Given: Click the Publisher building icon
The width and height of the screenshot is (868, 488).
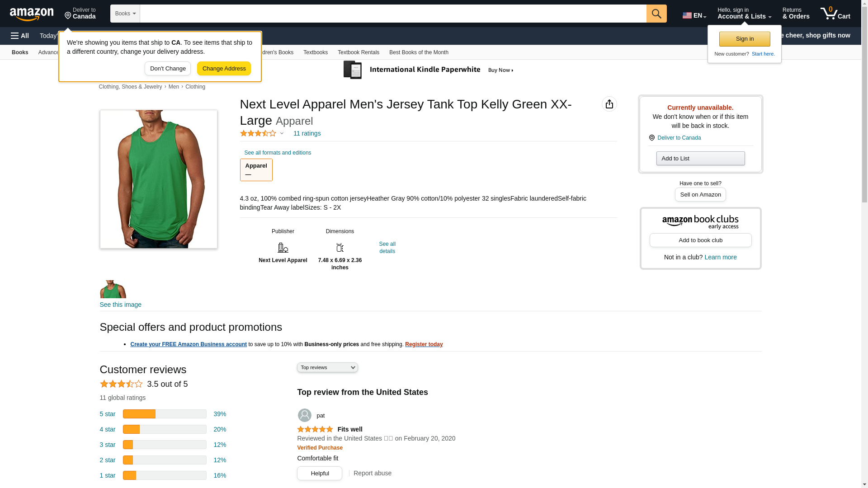Looking at the screenshot, I should click(x=283, y=248).
